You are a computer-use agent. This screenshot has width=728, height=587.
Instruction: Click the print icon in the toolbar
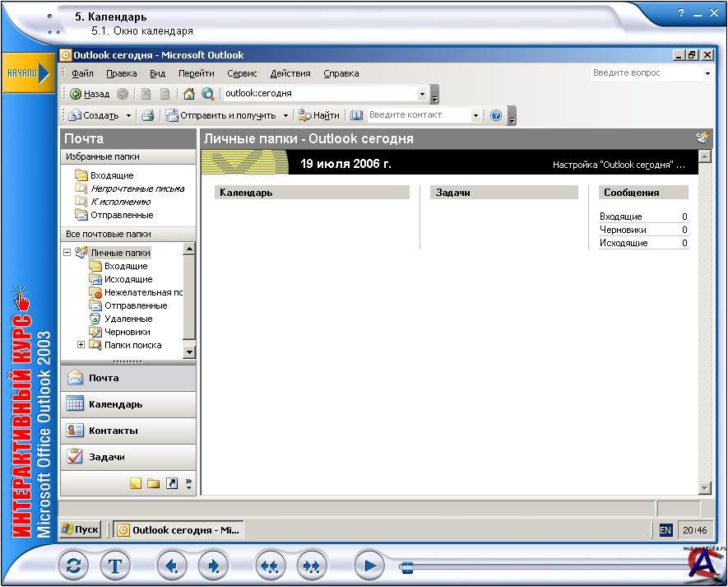[147, 115]
